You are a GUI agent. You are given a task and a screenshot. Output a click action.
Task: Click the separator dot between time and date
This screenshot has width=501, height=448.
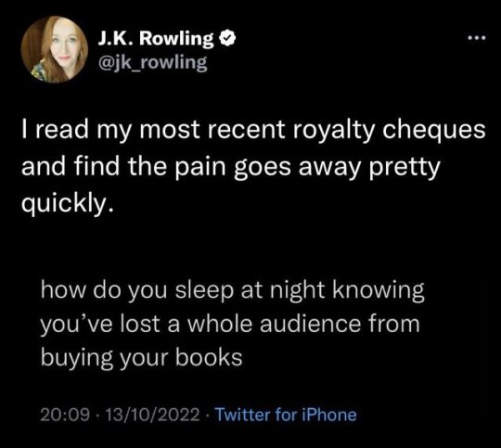pyautogui.click(x=97, y=416)
